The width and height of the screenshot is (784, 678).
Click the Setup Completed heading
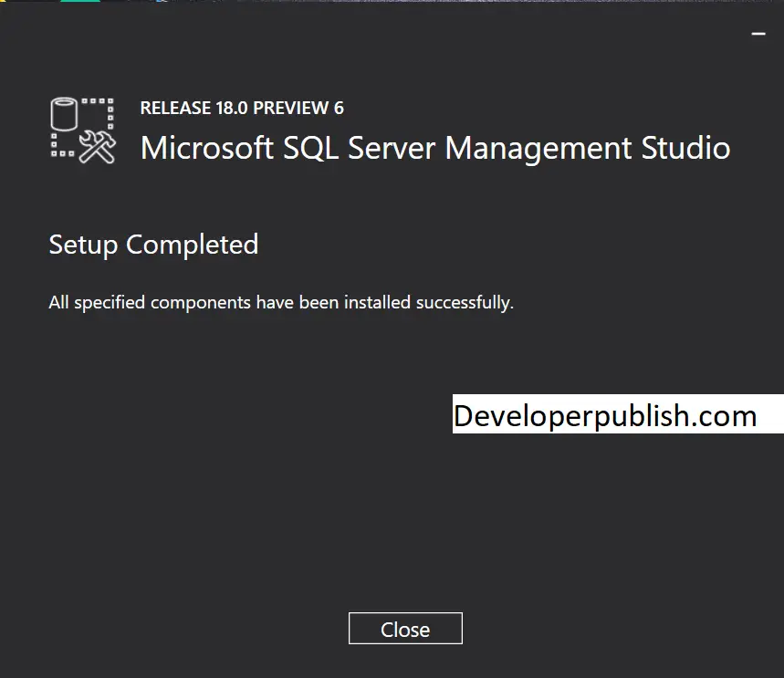coord(153,245)
